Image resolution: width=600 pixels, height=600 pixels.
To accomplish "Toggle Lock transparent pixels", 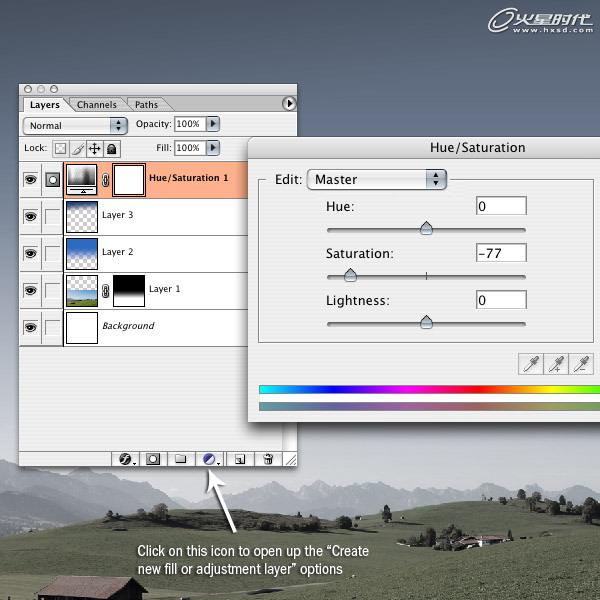I will (x=60, y=148).
